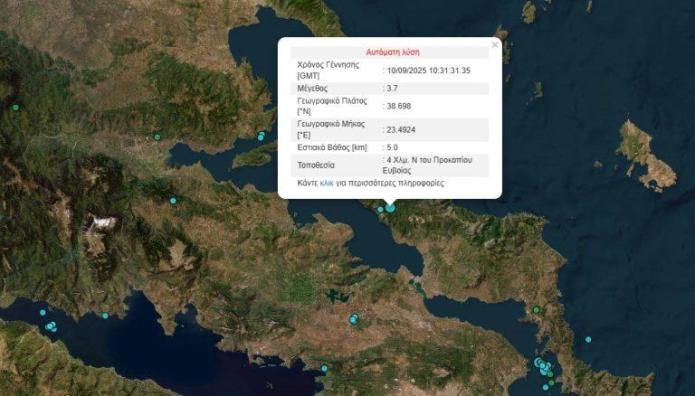This screenshot has height=396, width=695.
Task: Select the quake marker at far left mountains
Action: [x=16, y=107]
